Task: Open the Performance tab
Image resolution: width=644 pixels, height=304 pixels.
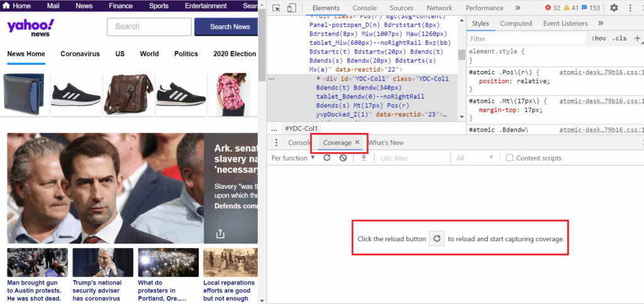Action: [484, 8]
